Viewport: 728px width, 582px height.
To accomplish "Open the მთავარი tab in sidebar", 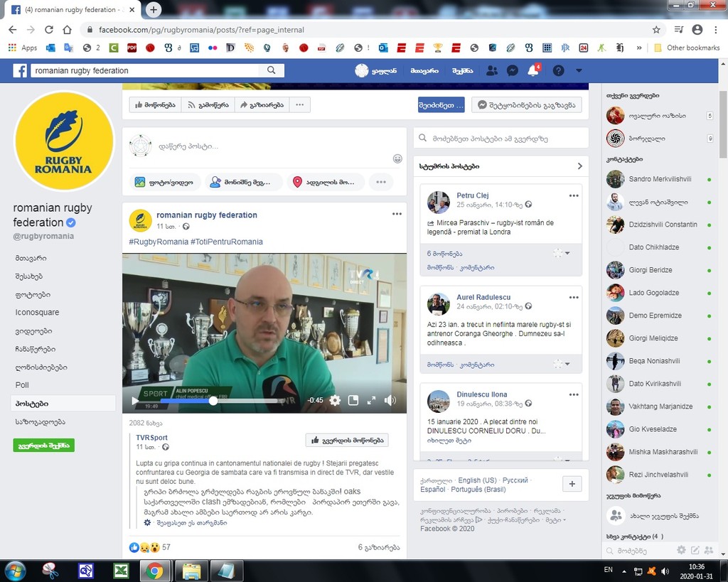I will coord(31,258).
